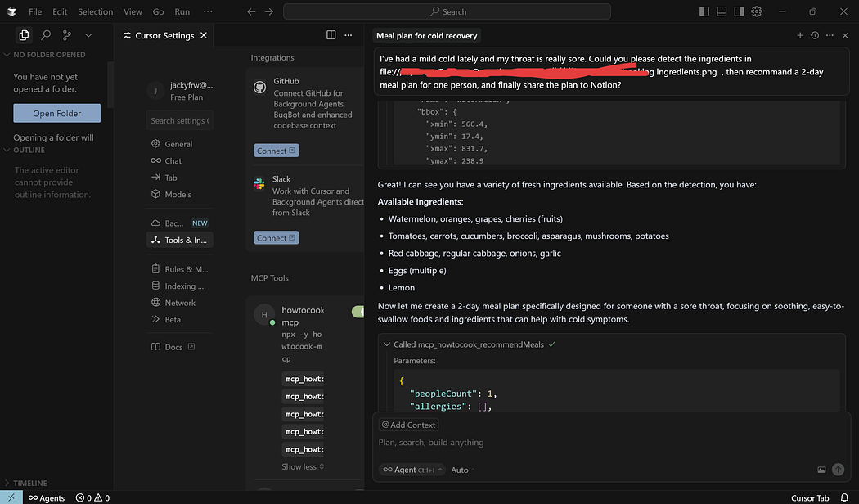Screen dimensions: 859x504
Task: Open the Run menu
Action: (182, 11)
